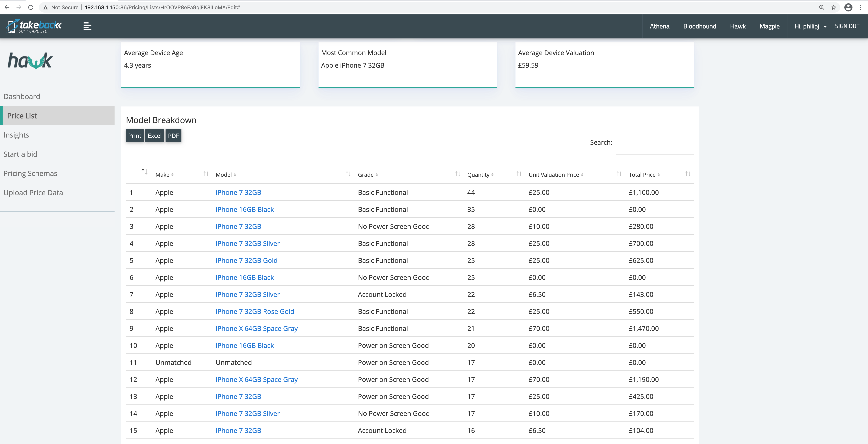Open Start a bid in sidebar

pos(20,154)
